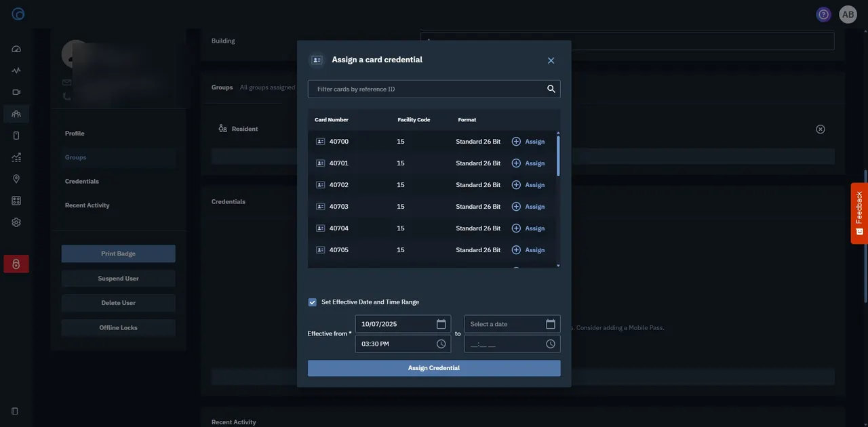Assign card number 40701
This screenshot has height=427, width=868.
coord(528,163)
